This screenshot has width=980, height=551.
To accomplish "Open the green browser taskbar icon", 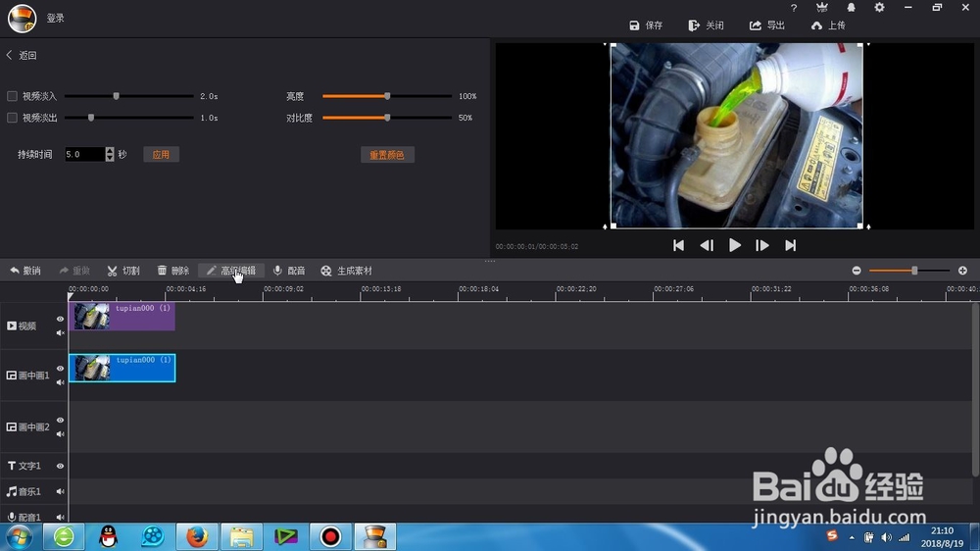I will pos(64,536).
